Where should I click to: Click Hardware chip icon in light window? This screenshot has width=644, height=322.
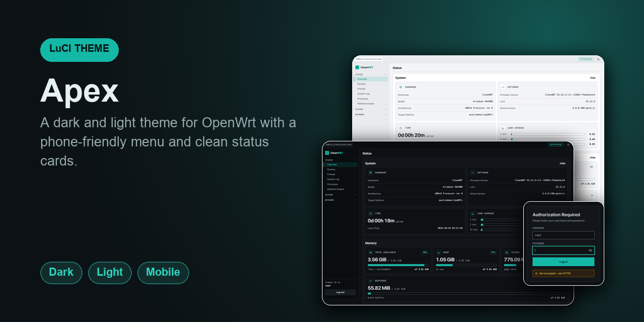point(401,87)
